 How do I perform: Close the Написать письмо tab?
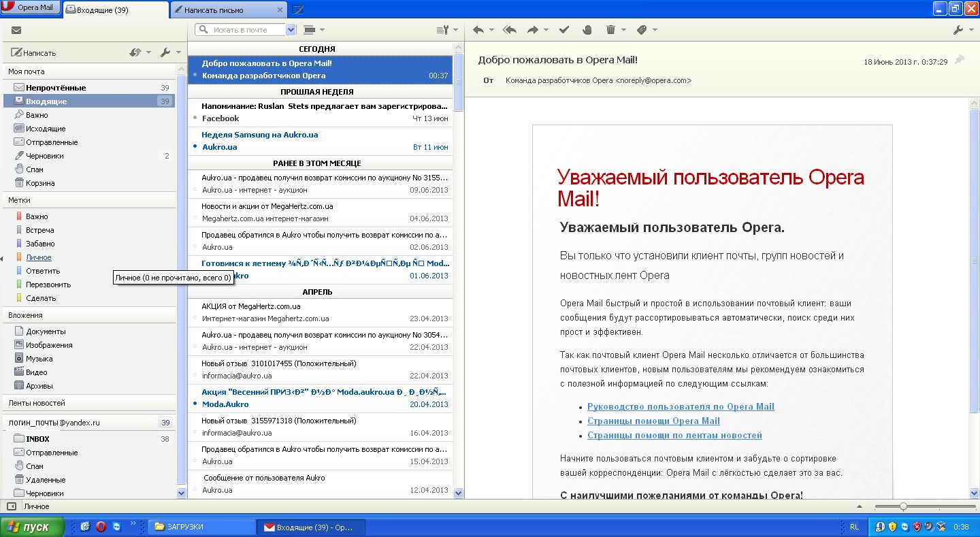click(279, 10)
